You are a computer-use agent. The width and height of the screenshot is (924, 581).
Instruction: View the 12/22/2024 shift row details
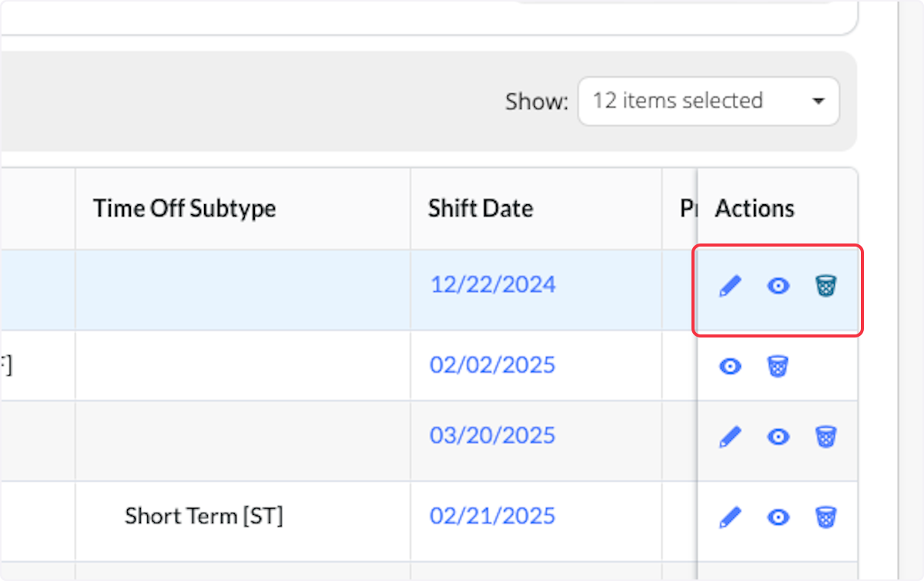[778, 287]
